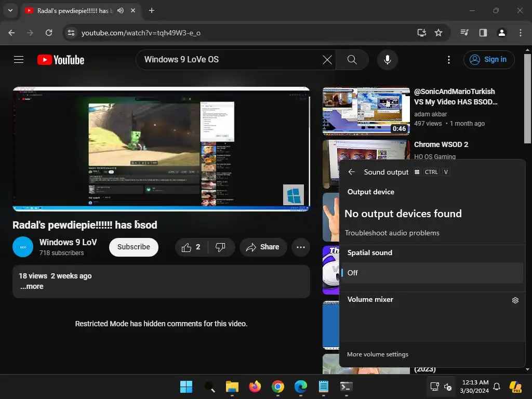
Task: Open a new browser tab
Action: click(x=152, y=10)
